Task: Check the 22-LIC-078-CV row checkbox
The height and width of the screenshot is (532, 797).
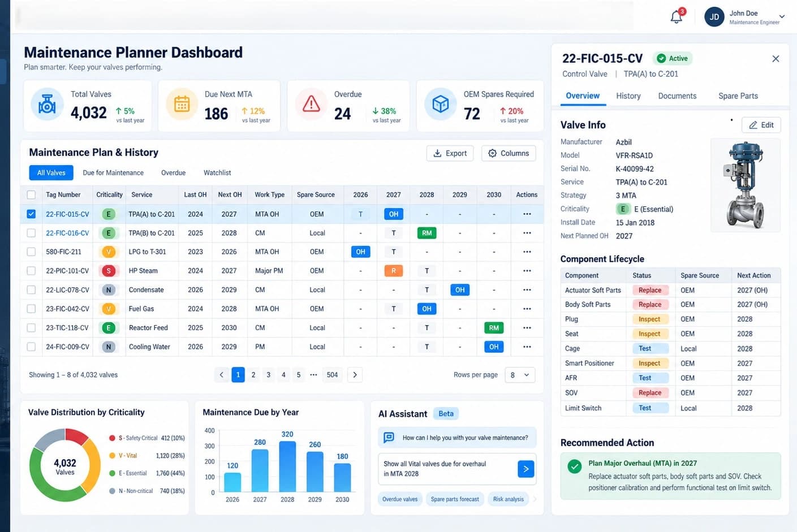Action: click(31, 289)
